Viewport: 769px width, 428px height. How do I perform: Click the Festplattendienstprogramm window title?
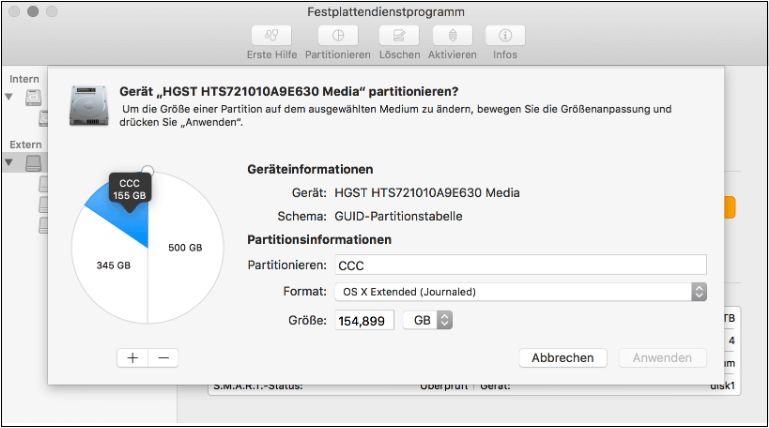(x=386, y=12)
